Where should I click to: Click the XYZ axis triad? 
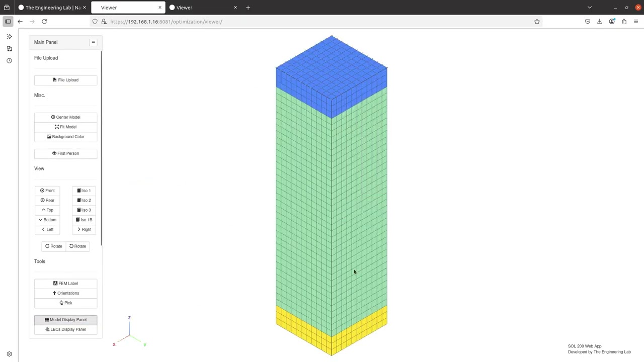pos(129,332)
